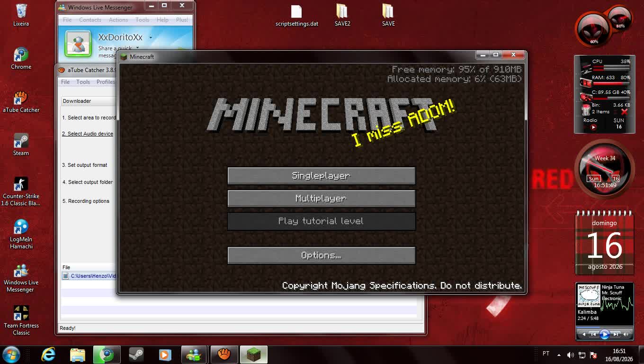Click '1. Select area to record' text
Screen dimensions: 644x364
pyautogui.click(x=89, y=118)
